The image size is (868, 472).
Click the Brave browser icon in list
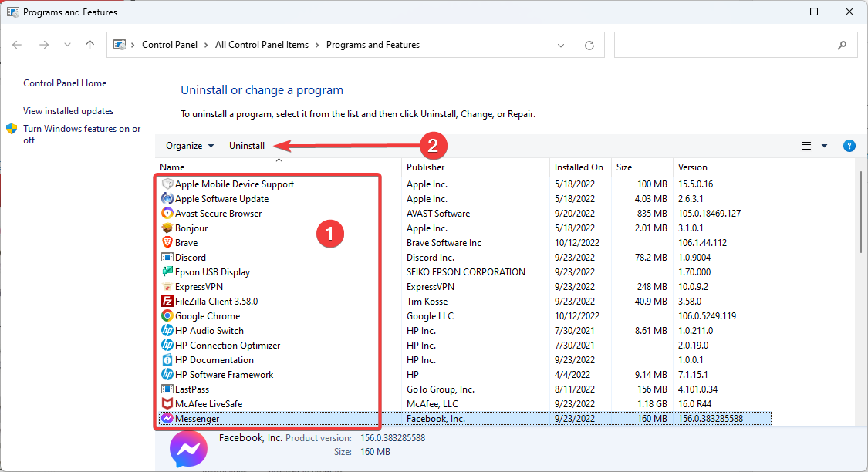point(167,243)
